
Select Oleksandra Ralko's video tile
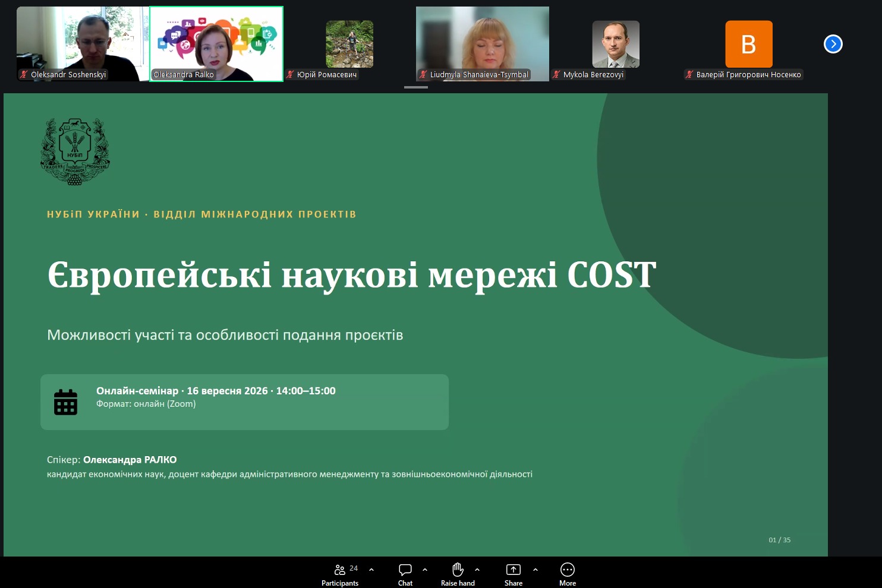click(216, 44)
